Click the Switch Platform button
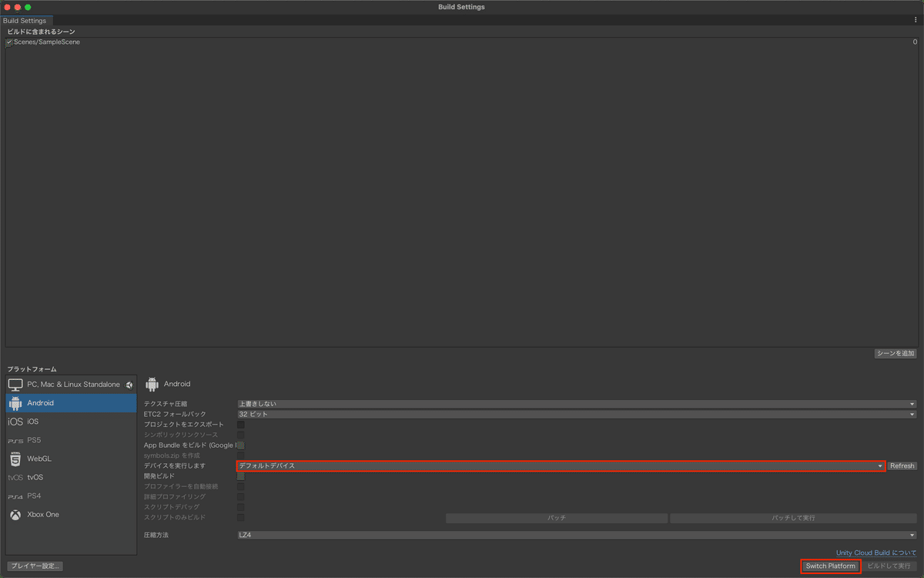 tap(830, 566)
